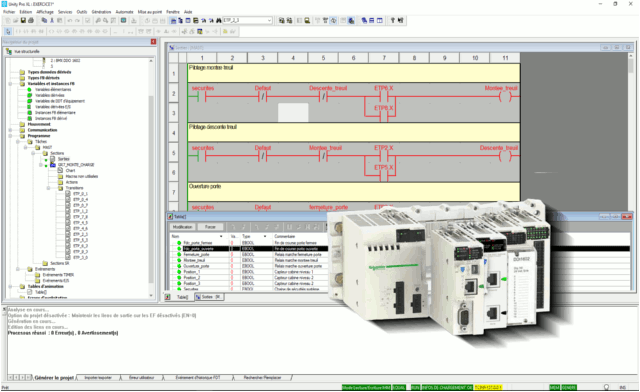The image size is (640, 392).
Task: Collapse the Variables et instances FB node
Action: tap(10, 84)
